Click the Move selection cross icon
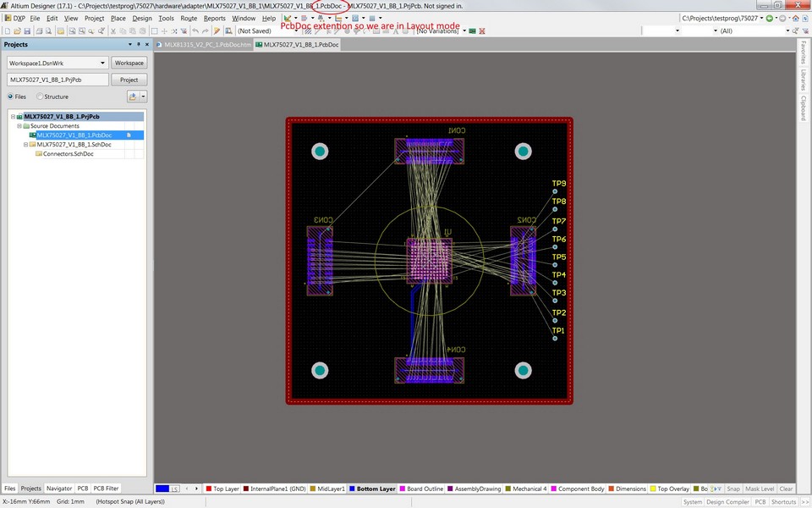The image size is (812, 508). pyautogui.click(x=164, y=31)
